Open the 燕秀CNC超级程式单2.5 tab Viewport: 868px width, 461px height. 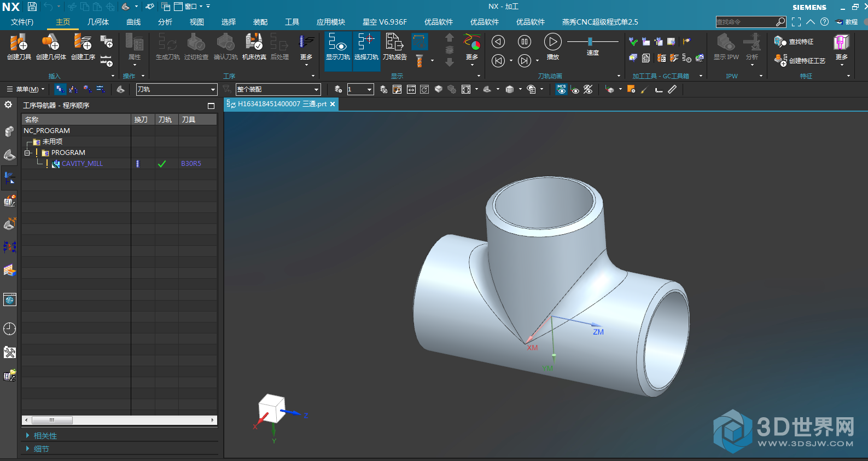(x=600, y=22)
